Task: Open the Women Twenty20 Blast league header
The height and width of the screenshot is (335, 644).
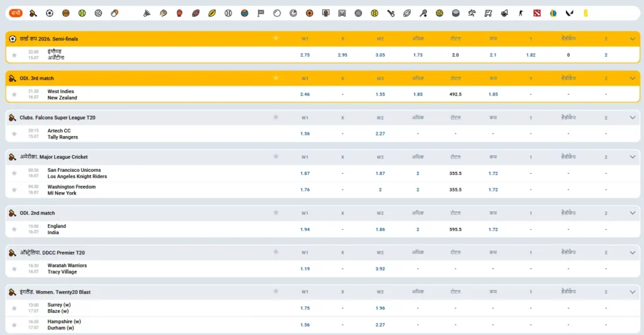Action: coord(55,292)
